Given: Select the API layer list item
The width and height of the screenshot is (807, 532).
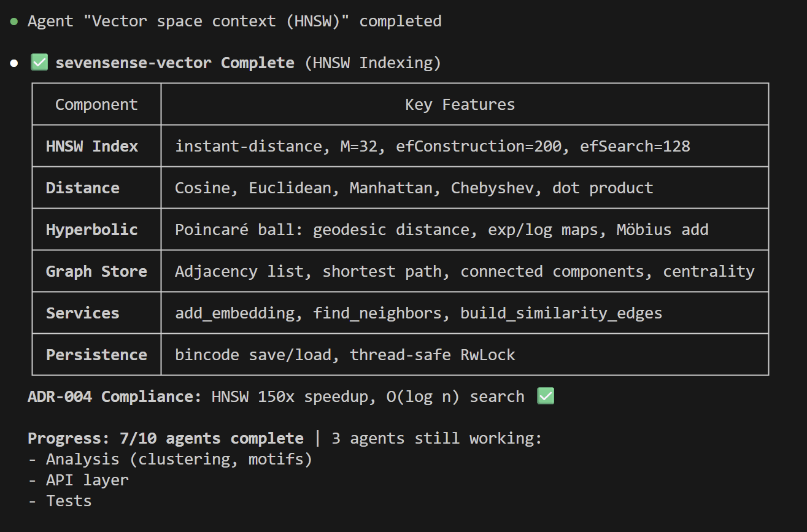Looking at the screenshot, I should point(87,480).
